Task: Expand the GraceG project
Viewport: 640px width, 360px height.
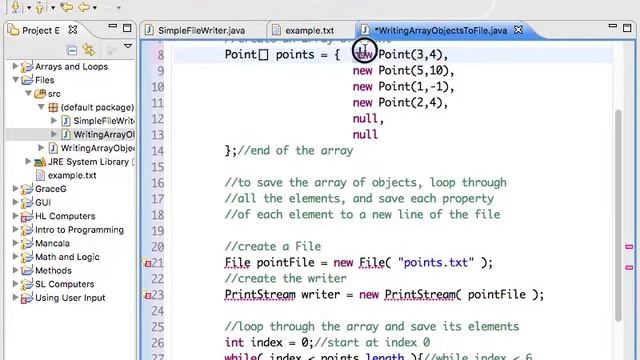Action: pos(15,189)
